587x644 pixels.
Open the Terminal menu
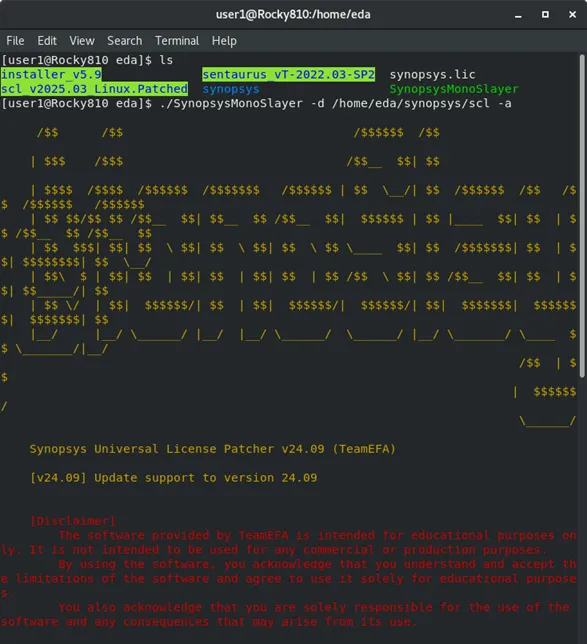pyautogui.click(x=177, y=41)
